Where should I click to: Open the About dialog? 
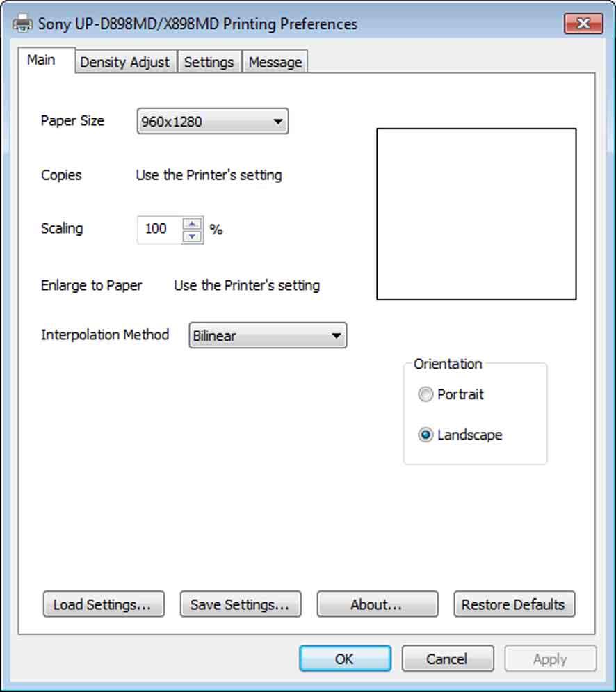pos(378,604)
